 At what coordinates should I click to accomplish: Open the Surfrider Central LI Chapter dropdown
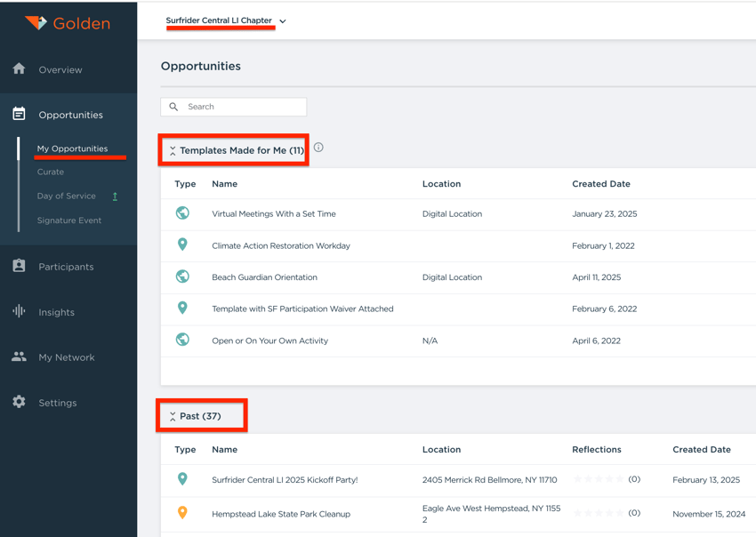coord(226,20)
